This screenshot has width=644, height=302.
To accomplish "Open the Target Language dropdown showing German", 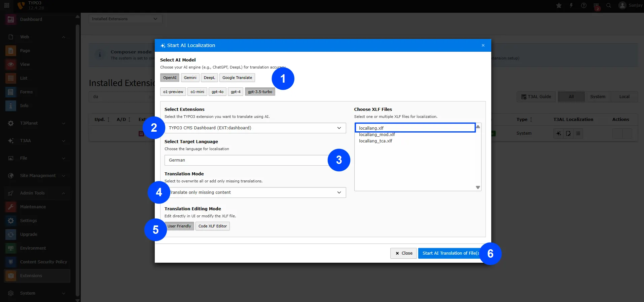I will click(x=255, y=160).
